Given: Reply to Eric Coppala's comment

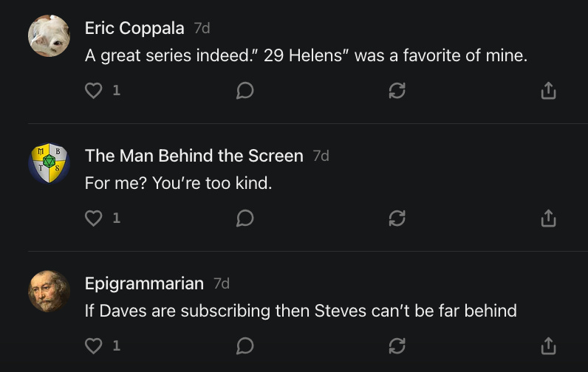Looking at the screenshot, I should [245, 91].
